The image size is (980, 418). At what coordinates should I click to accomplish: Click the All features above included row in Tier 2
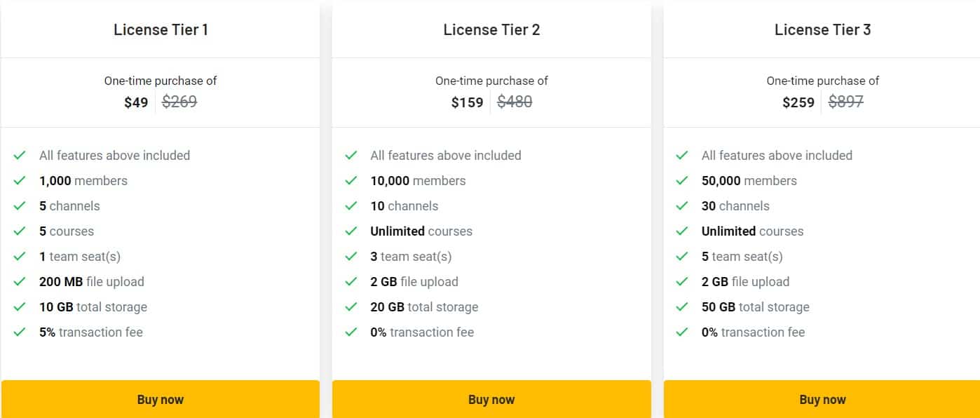pyautogui.click(x=446, y=155)
